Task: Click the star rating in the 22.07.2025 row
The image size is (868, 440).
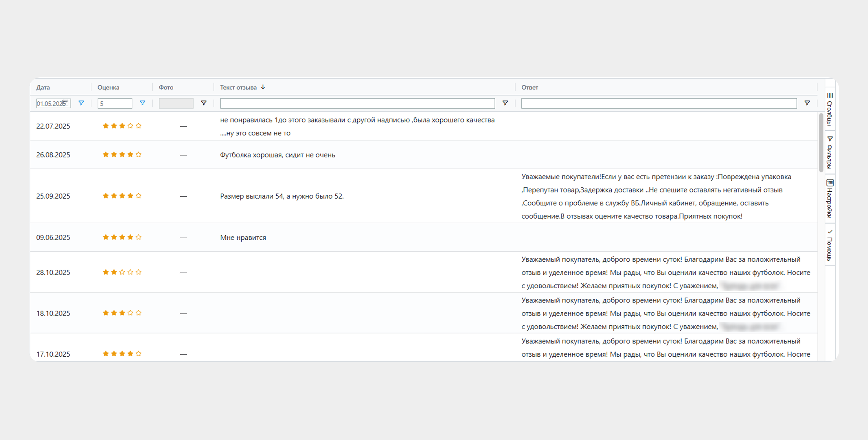Action: point(122,126)
